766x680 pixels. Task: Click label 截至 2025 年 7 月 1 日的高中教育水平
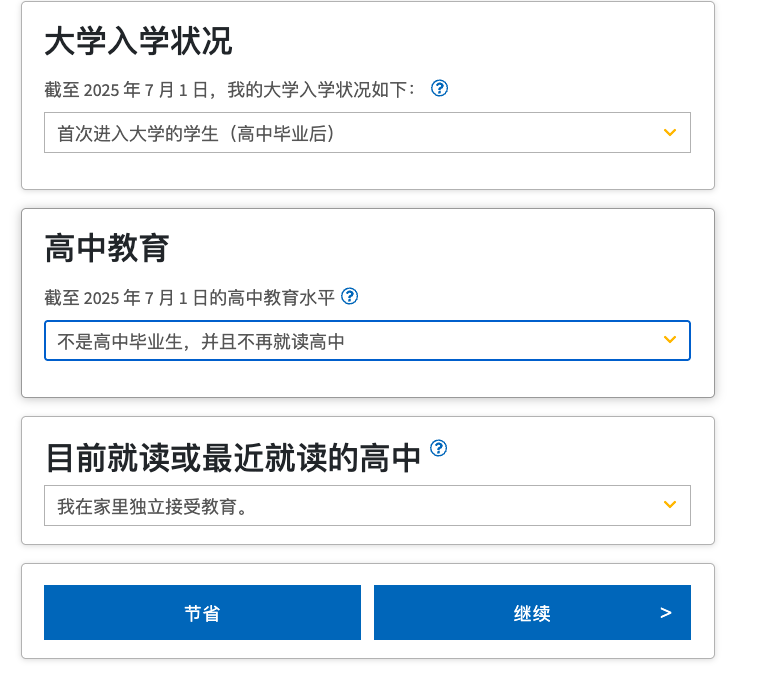click(189, 297)
